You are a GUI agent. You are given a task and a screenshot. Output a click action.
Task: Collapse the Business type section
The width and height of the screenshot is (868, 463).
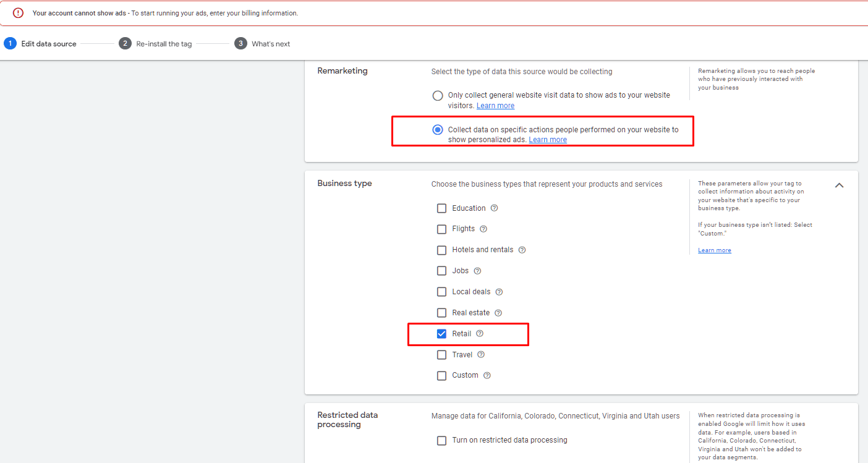tap(839, 185)
